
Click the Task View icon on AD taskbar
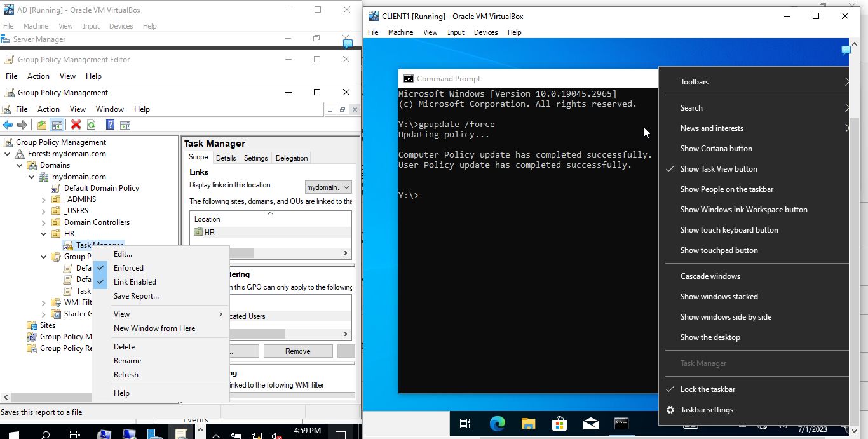(x=75, y=435)
